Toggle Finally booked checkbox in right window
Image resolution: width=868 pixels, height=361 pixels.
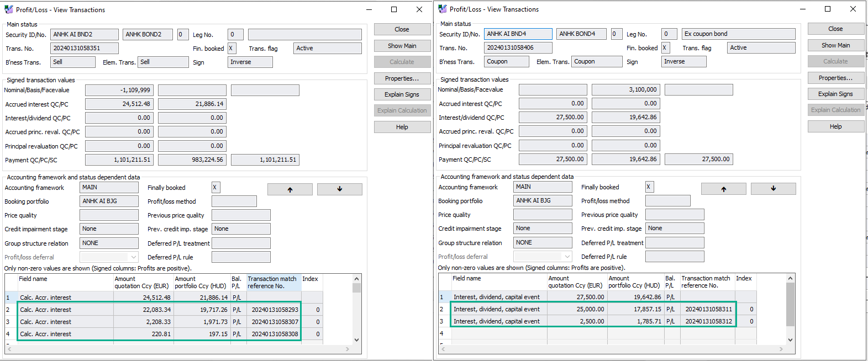pos(649,187)
